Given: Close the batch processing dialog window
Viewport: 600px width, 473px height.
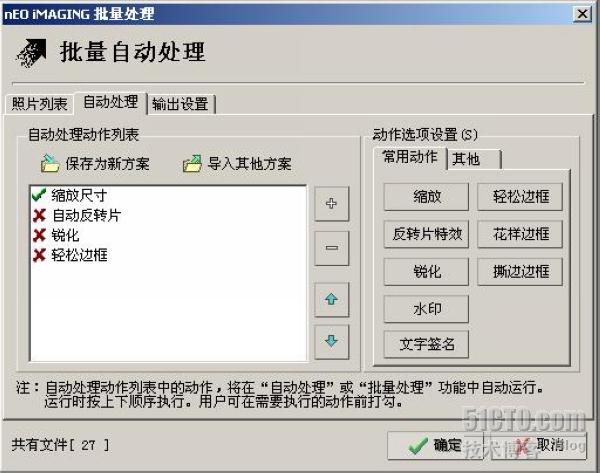Looking at the screenshot, I should click(x=582, y=14).
